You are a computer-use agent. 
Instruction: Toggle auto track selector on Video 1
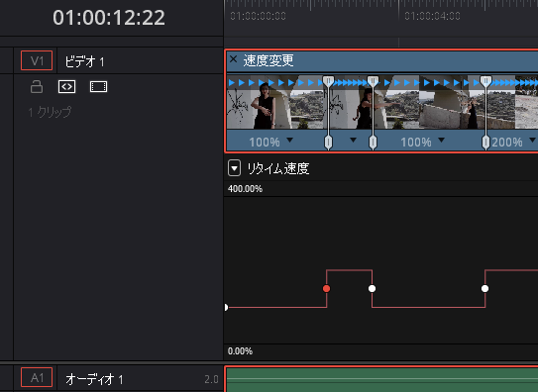(x=67, y=87)
